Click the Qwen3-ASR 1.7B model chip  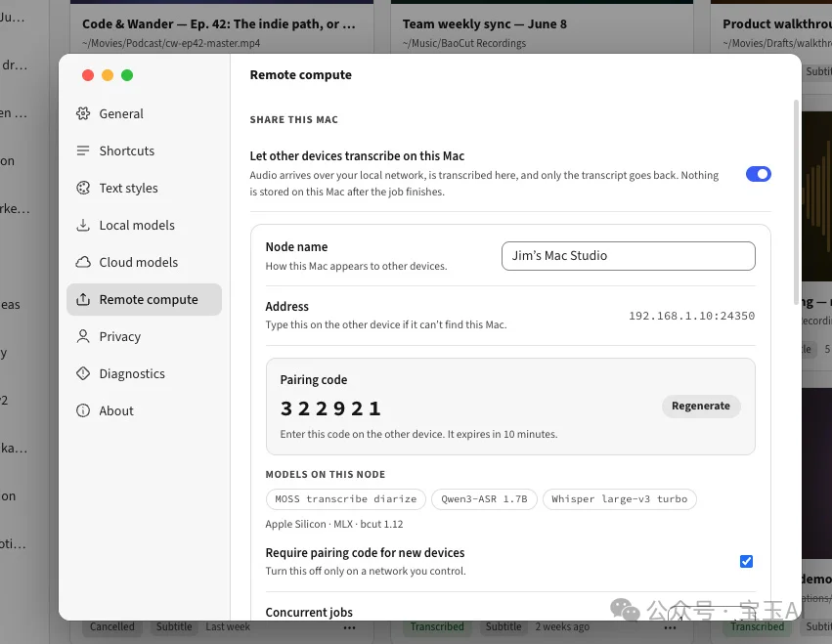click(484, 499)
